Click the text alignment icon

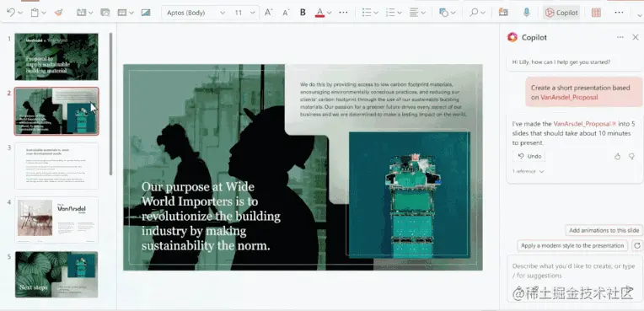pos(414,13)
